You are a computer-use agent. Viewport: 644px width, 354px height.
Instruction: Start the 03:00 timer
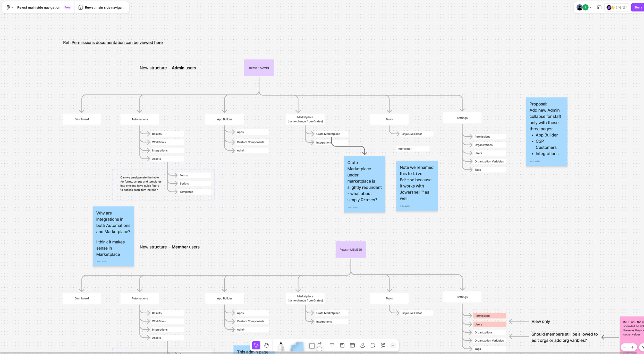(x=621, y=7)
